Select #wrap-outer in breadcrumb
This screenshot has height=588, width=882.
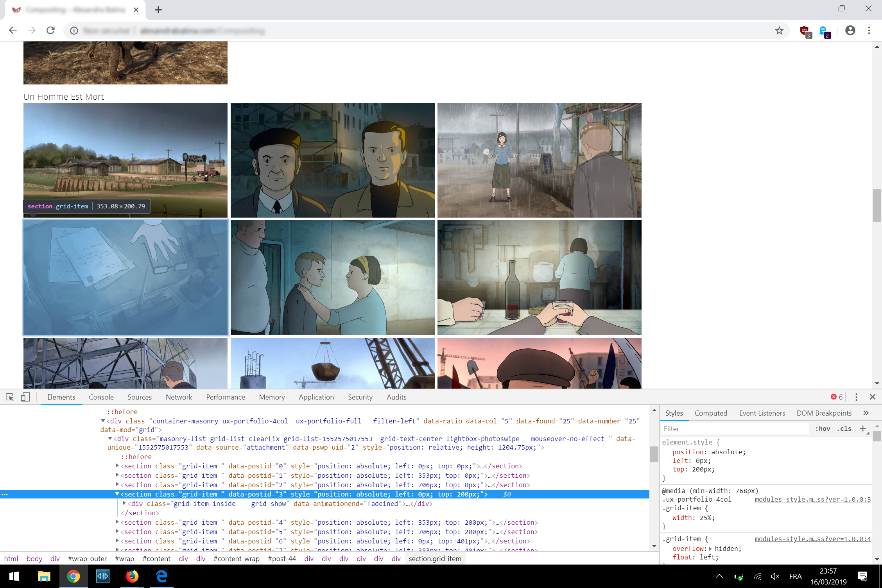coord(87,559)
